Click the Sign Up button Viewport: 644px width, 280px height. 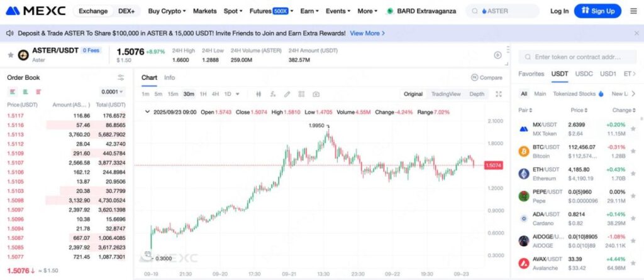pyautogui.click(x=597, y=11)
